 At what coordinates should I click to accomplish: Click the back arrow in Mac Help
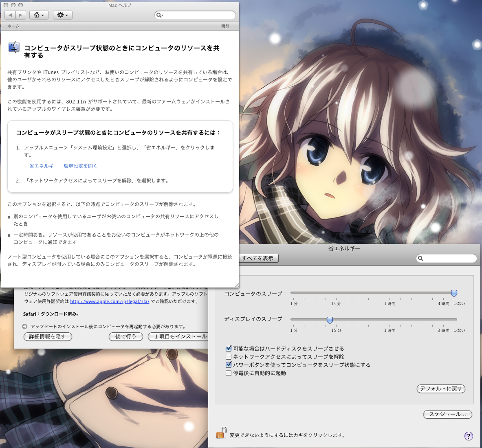(10, 15)
